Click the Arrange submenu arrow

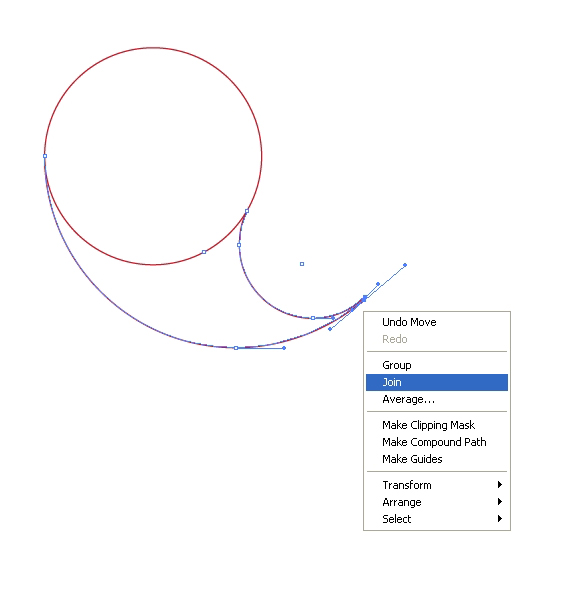point(500,502)
